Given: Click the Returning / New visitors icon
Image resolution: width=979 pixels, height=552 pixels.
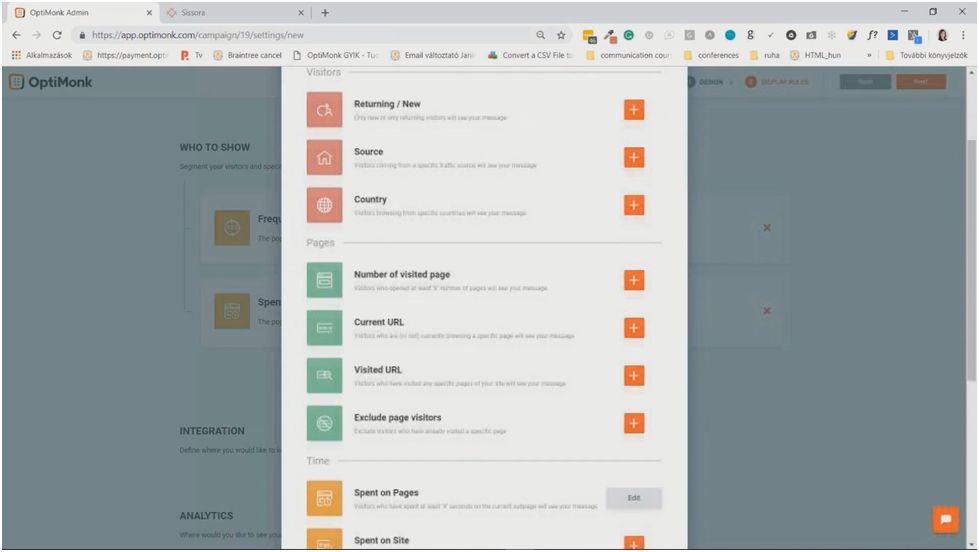Looking at the screenshot, I should (x=324, y=110).
